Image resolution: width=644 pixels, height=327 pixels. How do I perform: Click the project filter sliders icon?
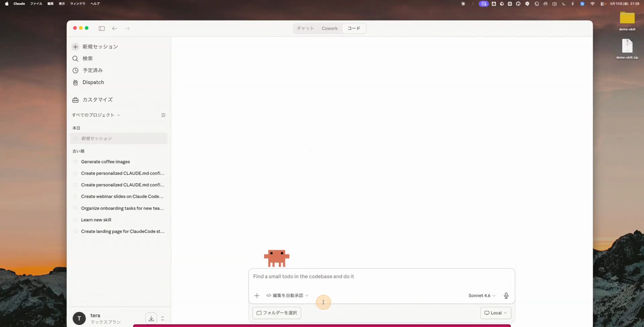pyautogui.click(x=163, y=115)
